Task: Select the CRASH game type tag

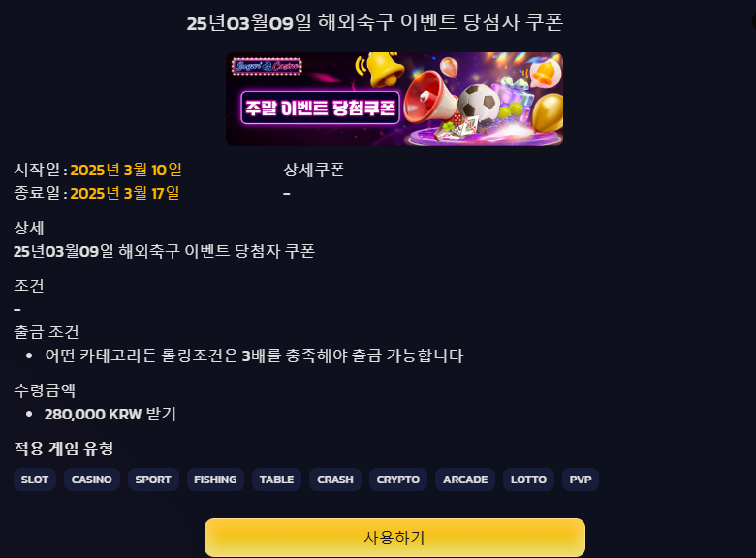Action: (x=335, y=480)
